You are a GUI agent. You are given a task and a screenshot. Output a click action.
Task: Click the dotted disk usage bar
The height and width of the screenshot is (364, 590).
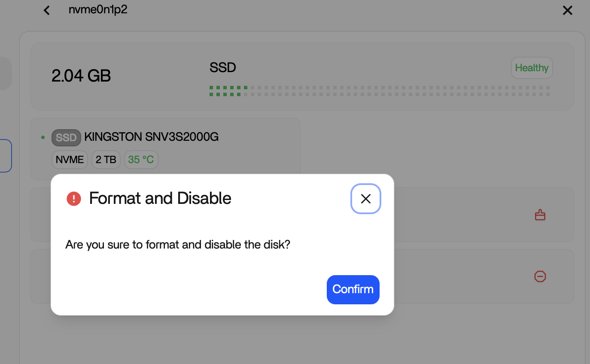[x=379, y=91]
